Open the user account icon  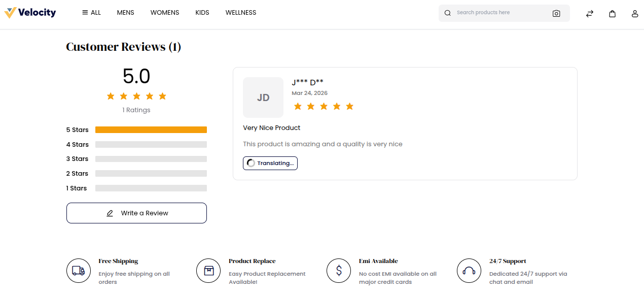point(635,14)
